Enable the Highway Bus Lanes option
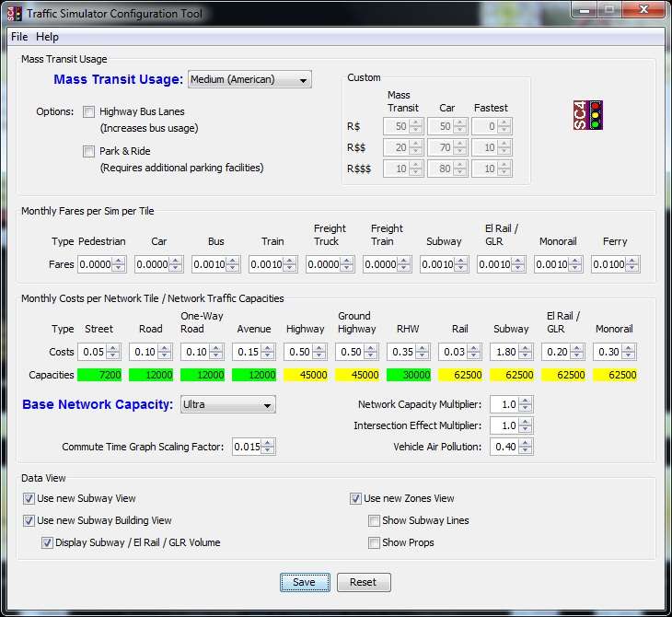Screen dimensions: 672x617 88,112
